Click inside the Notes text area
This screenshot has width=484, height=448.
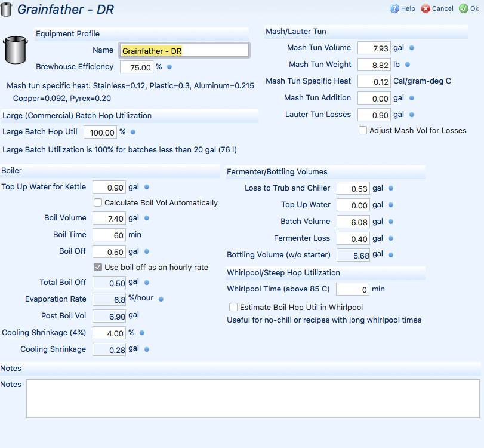tap(253, 398)
